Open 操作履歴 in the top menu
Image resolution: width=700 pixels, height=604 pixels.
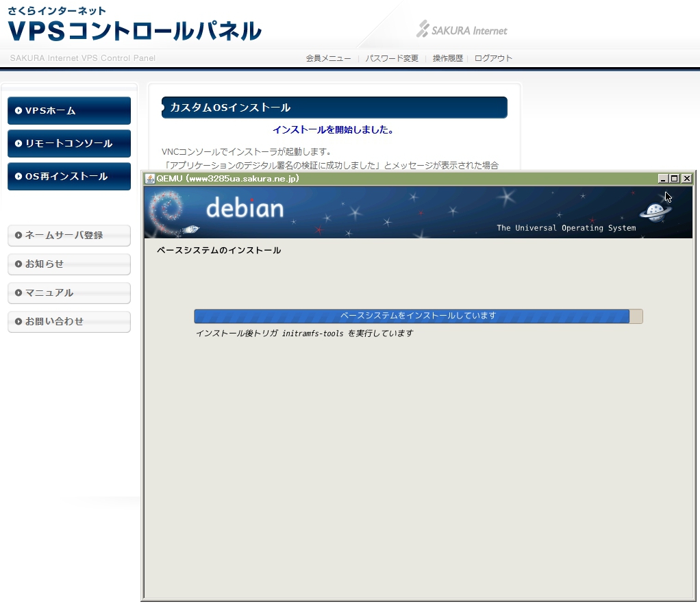[448, 58]
